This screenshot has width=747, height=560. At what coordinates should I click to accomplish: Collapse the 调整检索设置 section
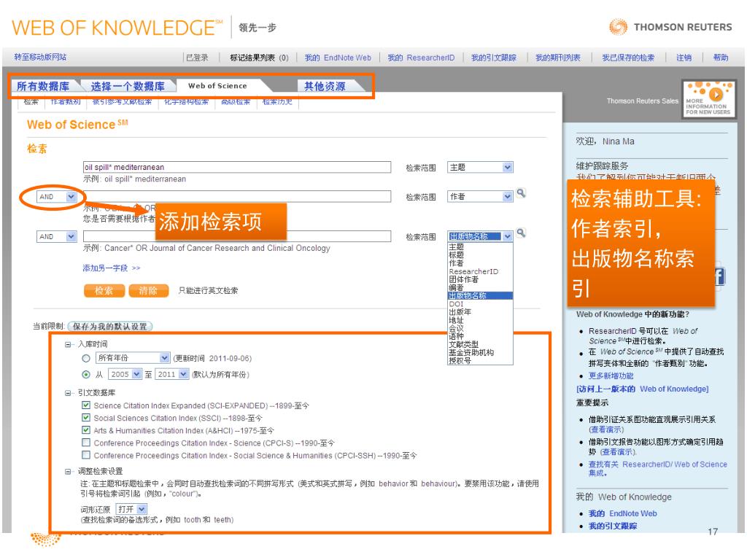[68, 472]
